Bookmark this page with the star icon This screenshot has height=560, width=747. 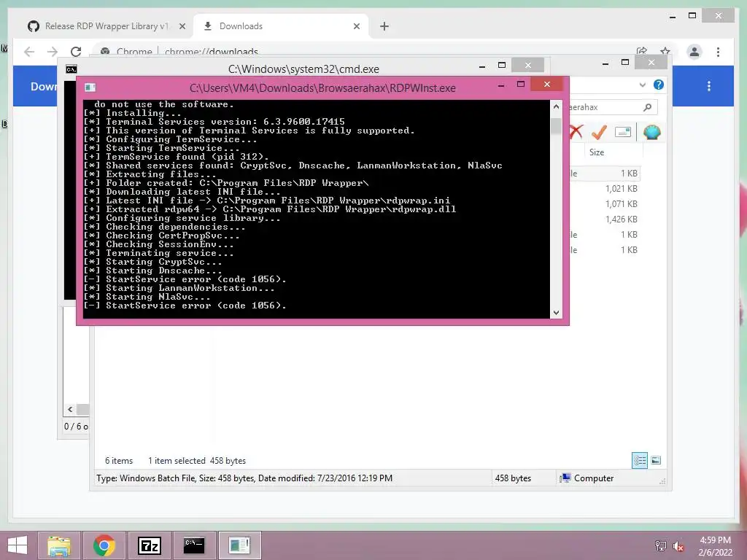point(665,51)
